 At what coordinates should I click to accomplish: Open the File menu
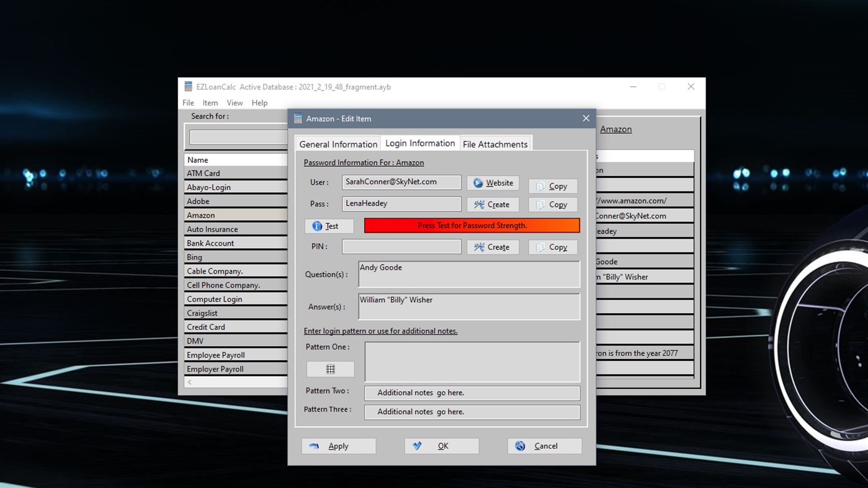188,102
